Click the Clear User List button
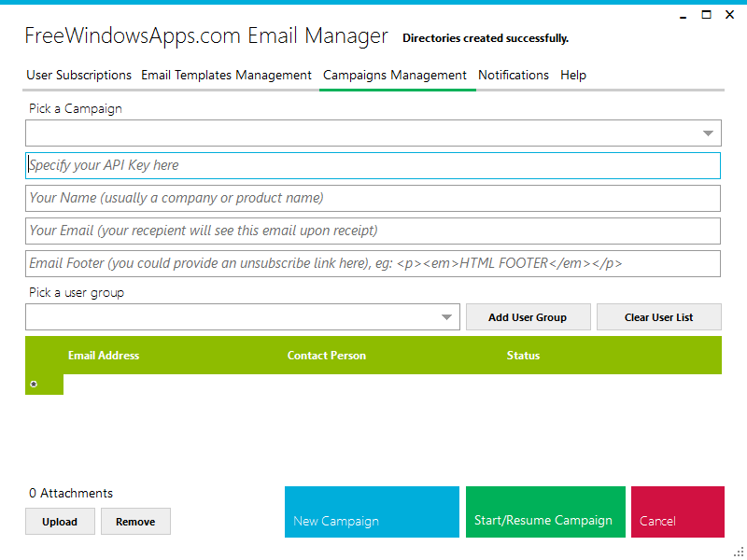Image resolution: width=747 pixels, height=560 pixels. point(659,317)
